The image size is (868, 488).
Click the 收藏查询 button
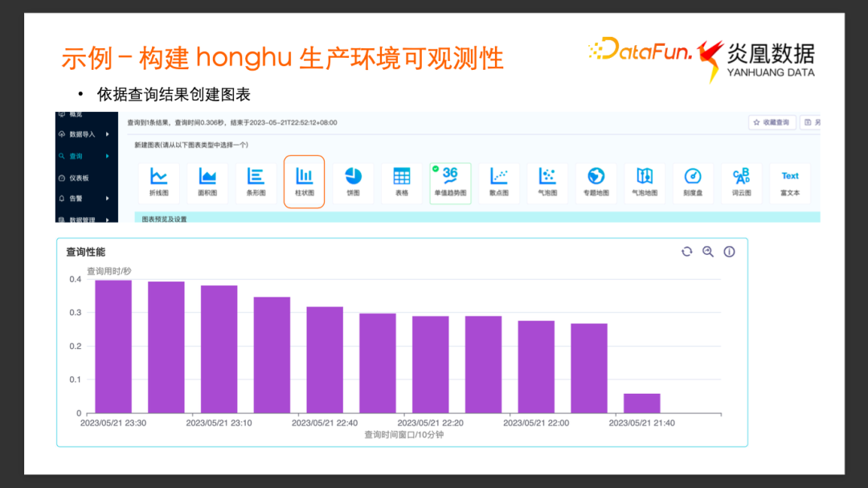(x=772, y=122)
